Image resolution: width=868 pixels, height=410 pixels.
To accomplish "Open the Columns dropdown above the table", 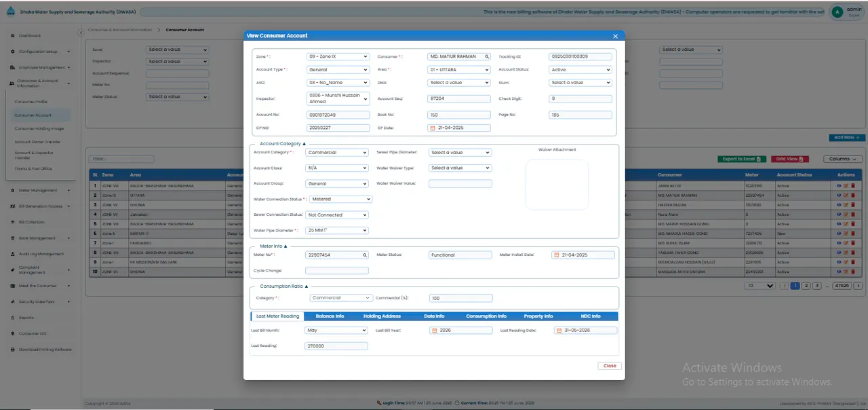I will tap(843, 159).
